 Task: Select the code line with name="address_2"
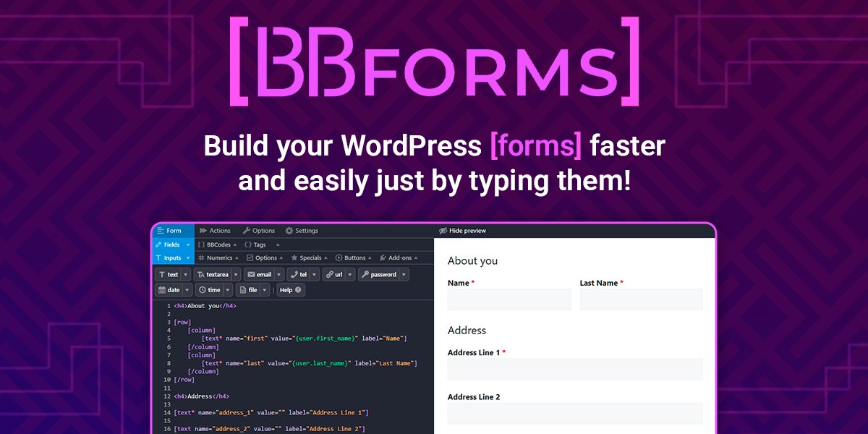coord(269,429)
